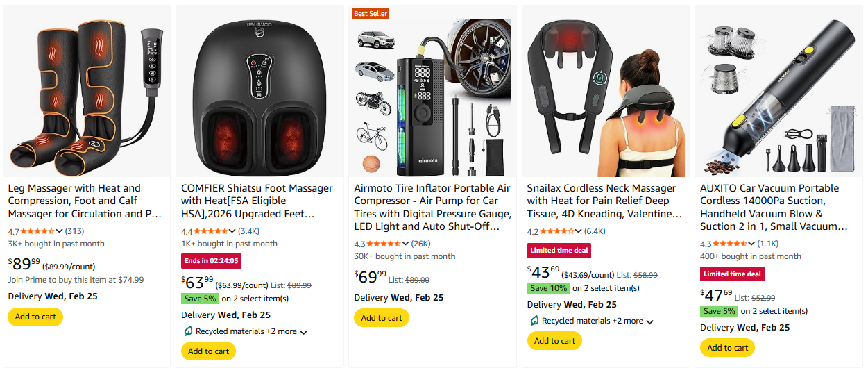
Task: Add AUXITO Car Vacuum to cart
Action: [x=727, y=347]
